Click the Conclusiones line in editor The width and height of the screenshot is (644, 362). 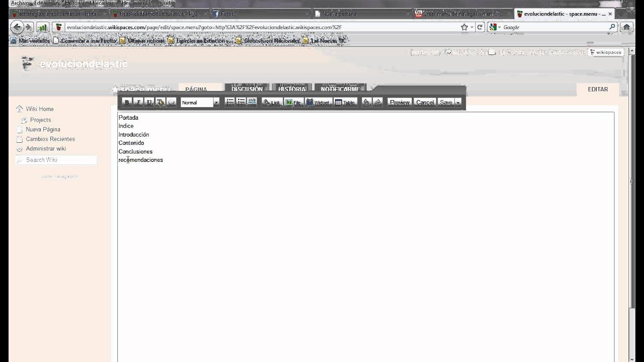[135, 152]
